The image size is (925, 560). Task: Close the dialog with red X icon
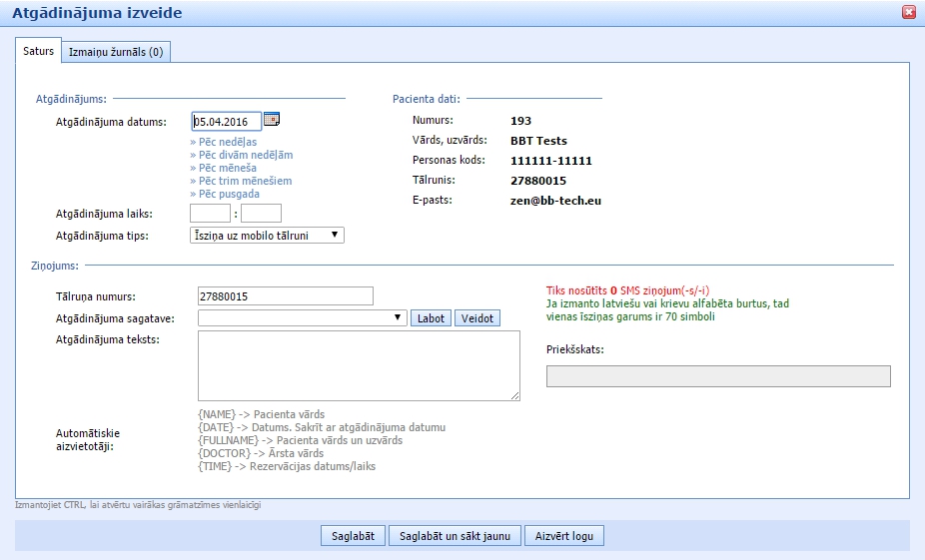[908, 13]
